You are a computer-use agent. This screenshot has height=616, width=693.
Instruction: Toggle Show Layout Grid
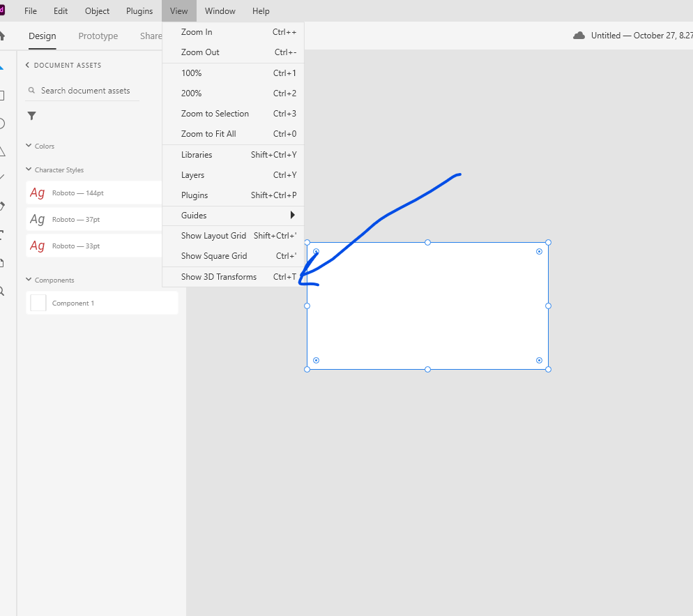[233, 236]
